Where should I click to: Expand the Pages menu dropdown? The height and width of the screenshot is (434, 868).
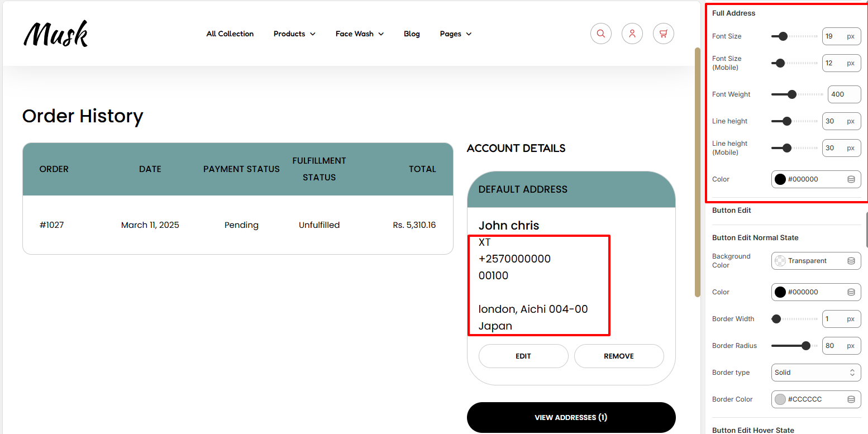click(456, 34)
